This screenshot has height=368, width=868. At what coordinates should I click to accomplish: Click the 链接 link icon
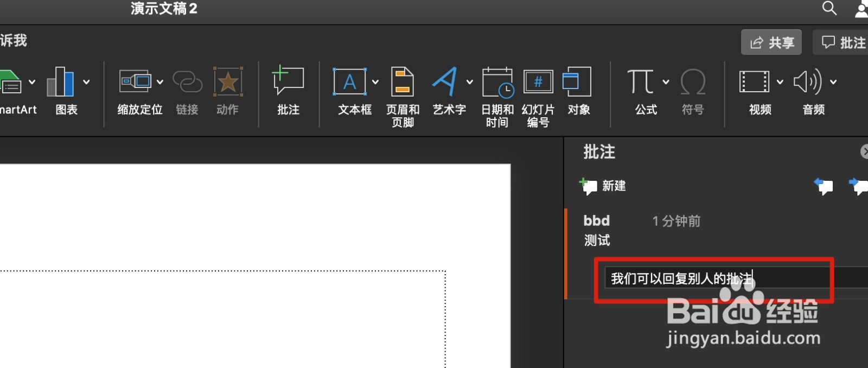tap(187, 81)
